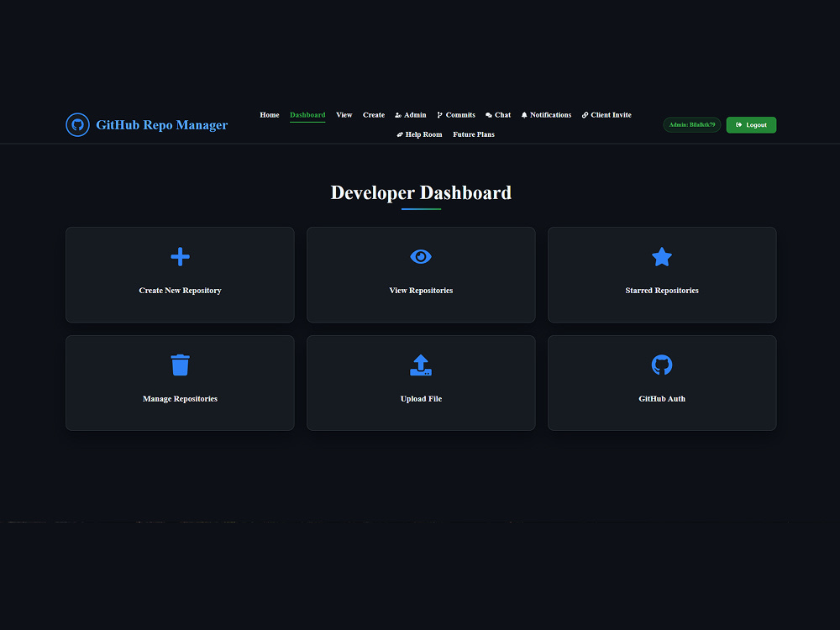The height and width of the screenshot is (630, 840).
Task: Click the eye icon for View Repositories
Action: 421,256
